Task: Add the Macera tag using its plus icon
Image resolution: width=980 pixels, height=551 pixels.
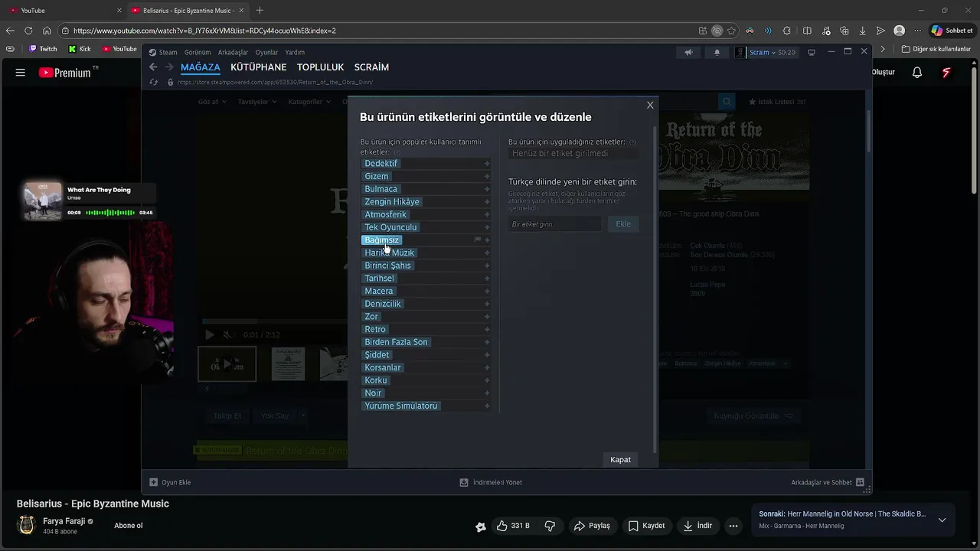Action: coord(487,291)
